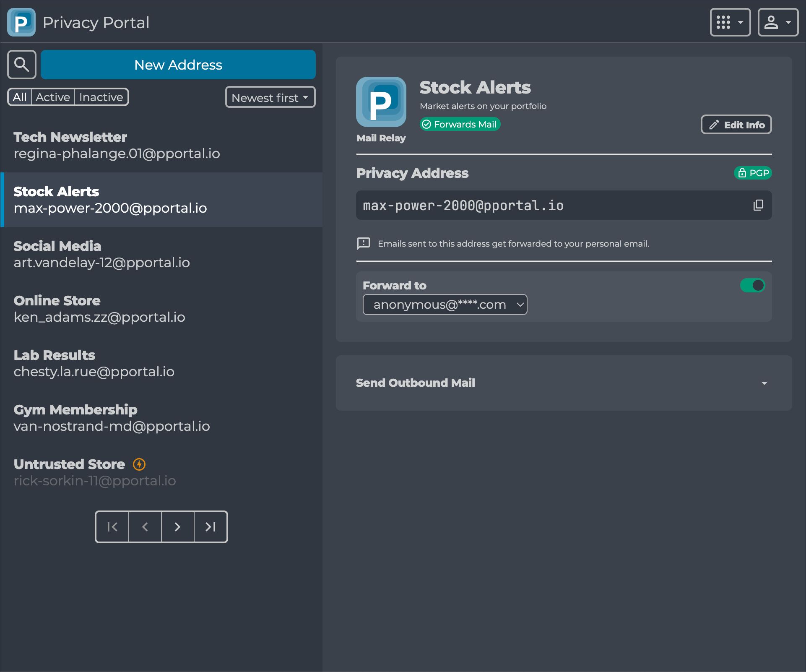The height and width of the screenshot is (672, 806).
Task: Disable forwarding for Stock Alerts
Action: [753, 285]
